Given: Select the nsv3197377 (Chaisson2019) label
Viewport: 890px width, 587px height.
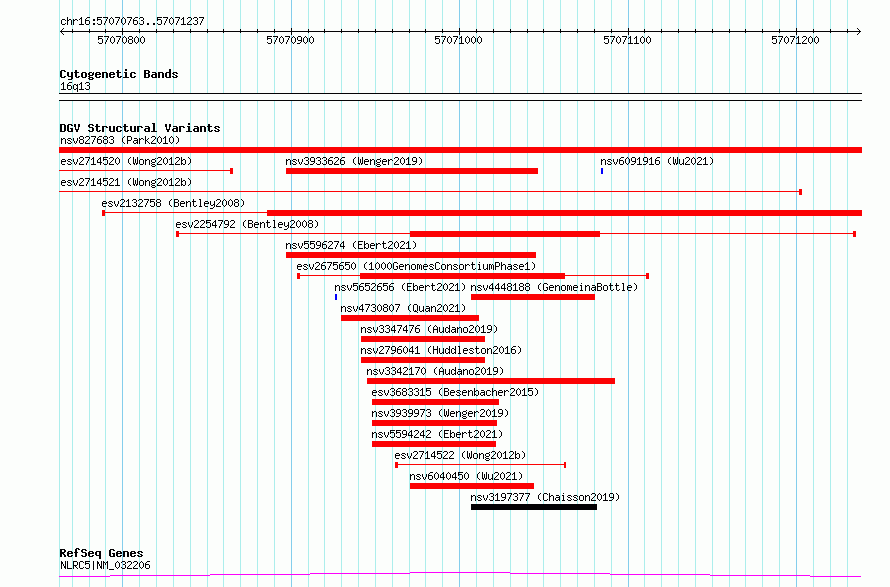Looking at the screenshot, I should click(x=545, y=497).
